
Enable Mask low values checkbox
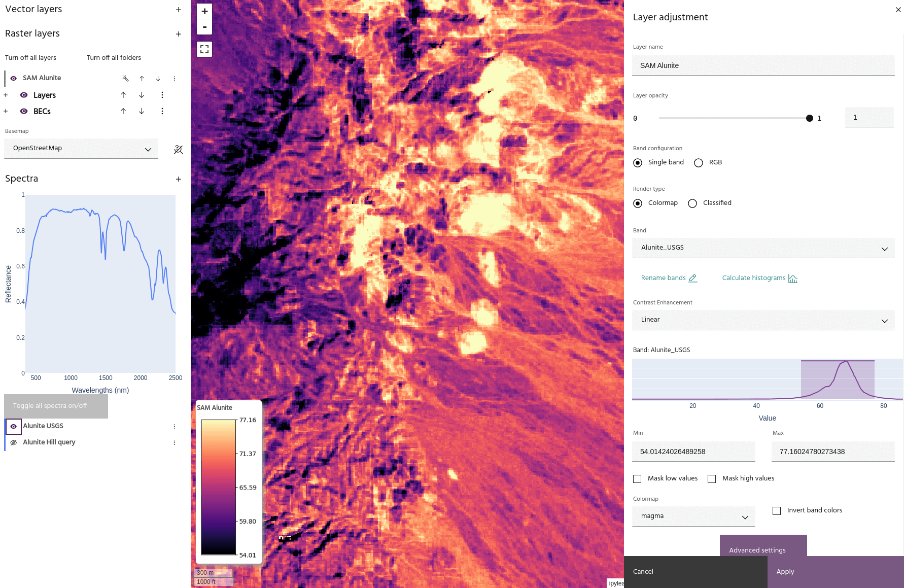(x=637, y=479)
